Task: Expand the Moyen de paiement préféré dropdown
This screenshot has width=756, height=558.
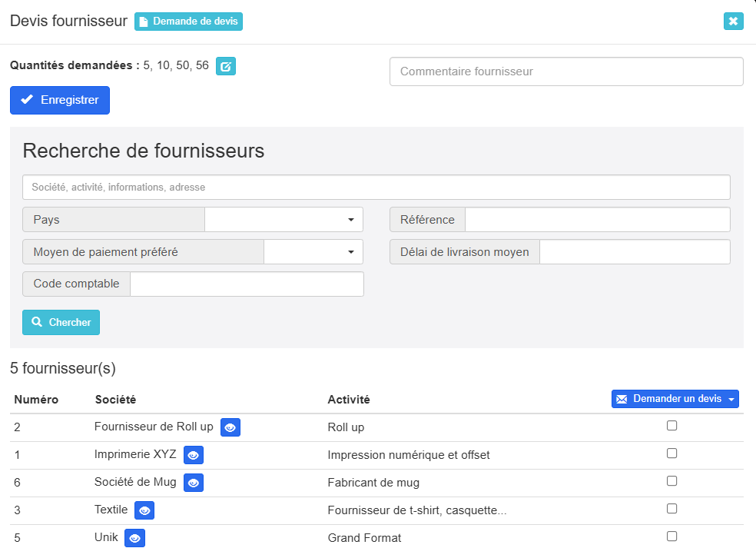Action: point(313,252)
